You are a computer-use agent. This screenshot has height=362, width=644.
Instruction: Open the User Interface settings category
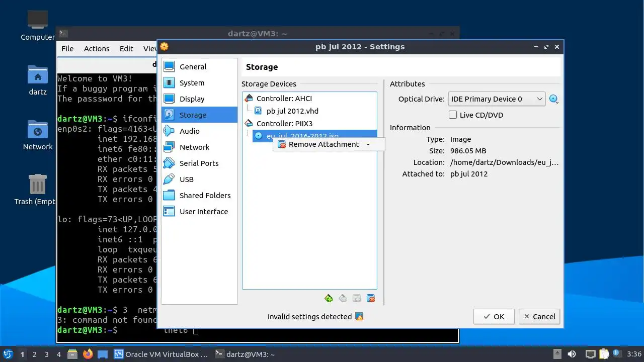(x=199, y=211)
